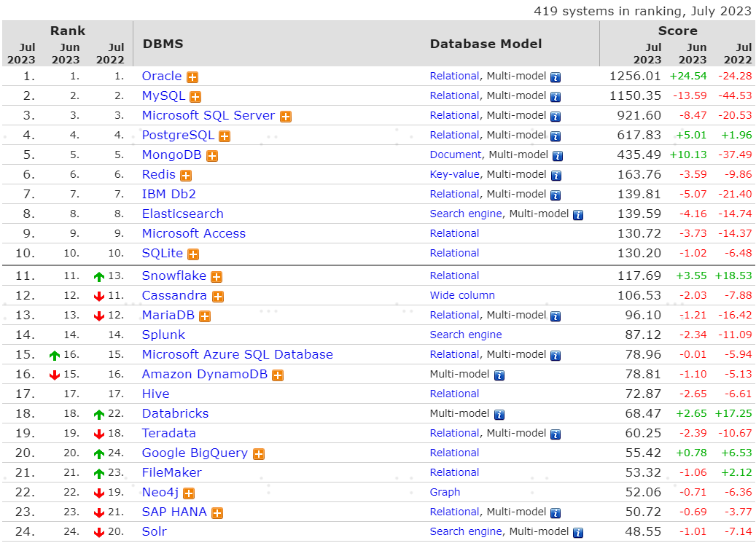Click the Oracle score 1256.01
This screenshot has width=756, height=543.
coord(634,77)
